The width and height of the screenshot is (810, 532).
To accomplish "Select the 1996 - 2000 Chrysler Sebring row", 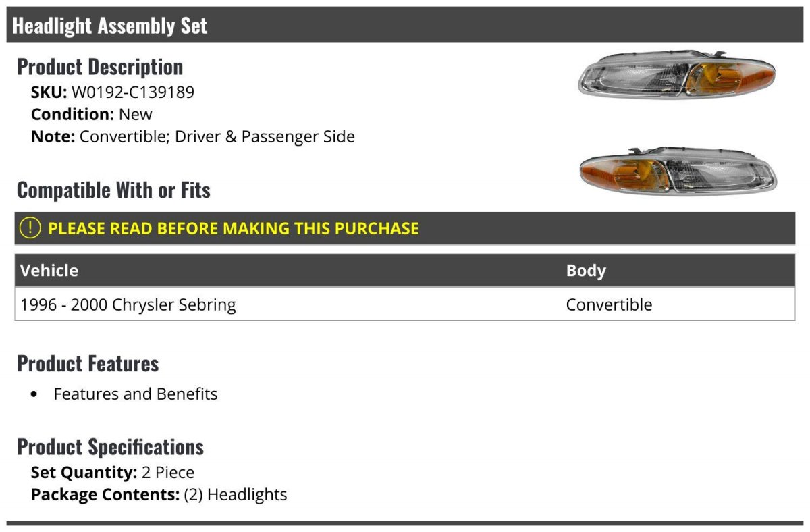I will 405,304.
